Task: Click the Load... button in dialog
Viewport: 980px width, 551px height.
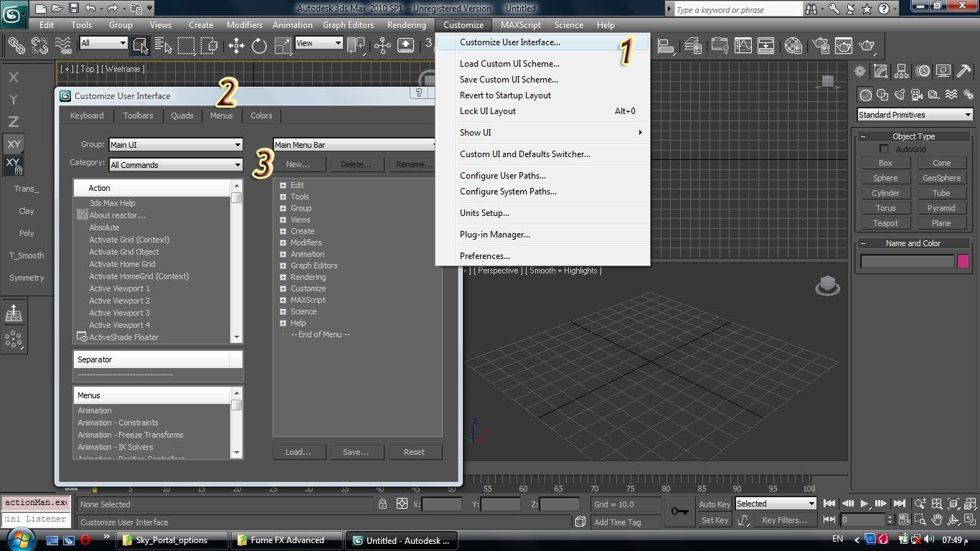Action: (x=298, y=452)
